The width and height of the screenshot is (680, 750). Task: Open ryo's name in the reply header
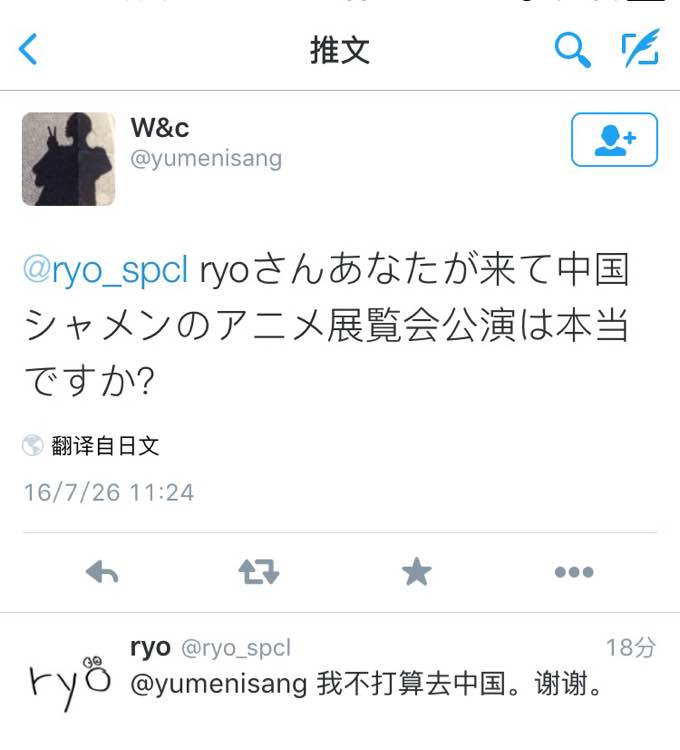(x=150, y=648)
